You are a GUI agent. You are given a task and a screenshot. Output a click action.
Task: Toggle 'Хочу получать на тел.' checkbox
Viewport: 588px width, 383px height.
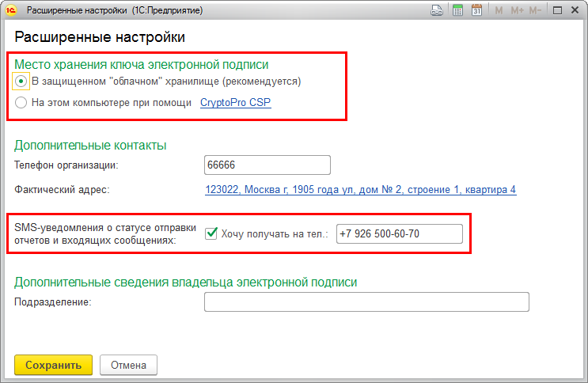211,233
